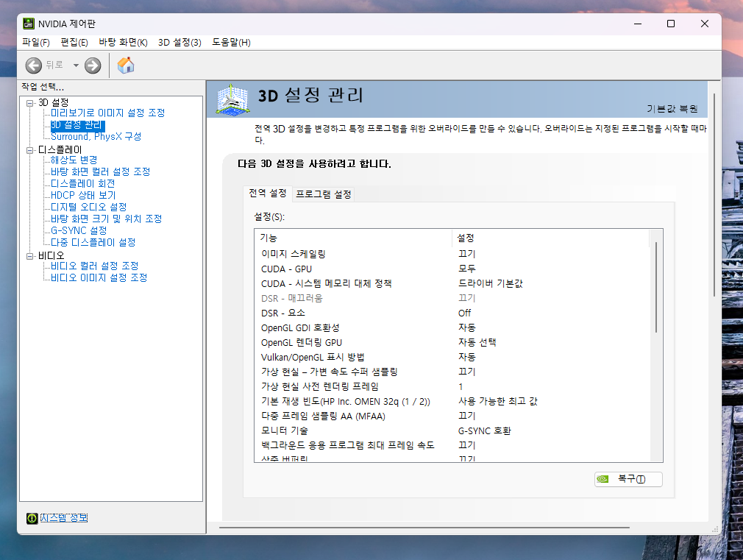Select the 이미지 스케일링 row

coord(452,254)
